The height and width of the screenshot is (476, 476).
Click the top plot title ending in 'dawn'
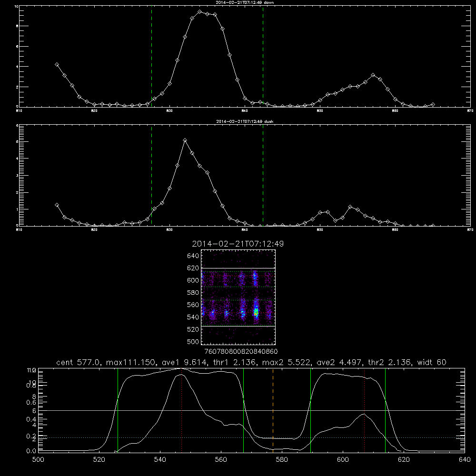[x=245, y=2]
